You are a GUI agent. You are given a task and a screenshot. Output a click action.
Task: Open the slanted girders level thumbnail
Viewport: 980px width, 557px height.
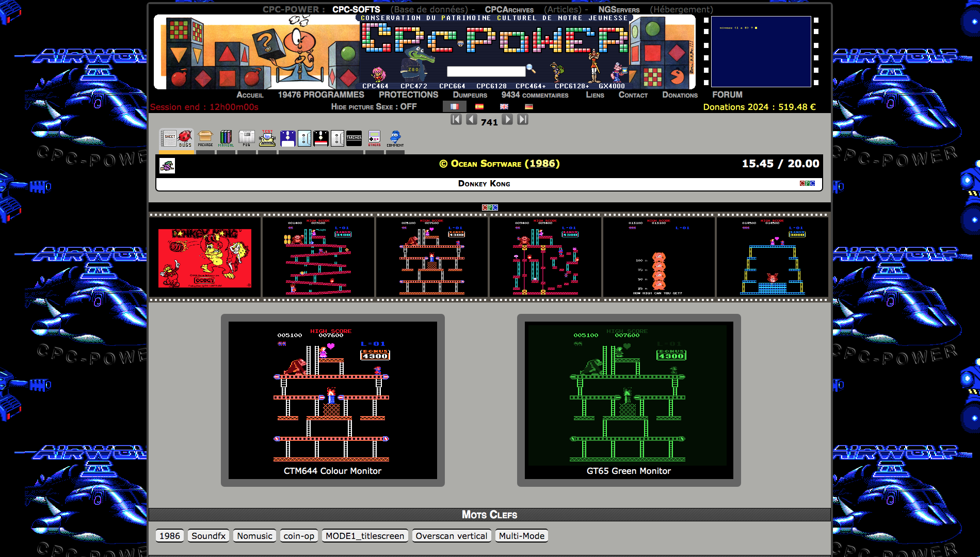pos(318,257)
